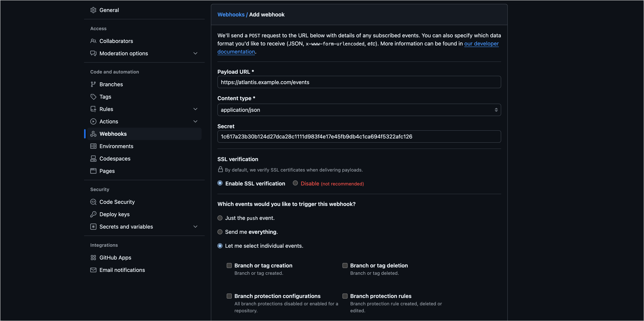Open the Code Security settings page

pyautogui.click(x=117, y=202)
